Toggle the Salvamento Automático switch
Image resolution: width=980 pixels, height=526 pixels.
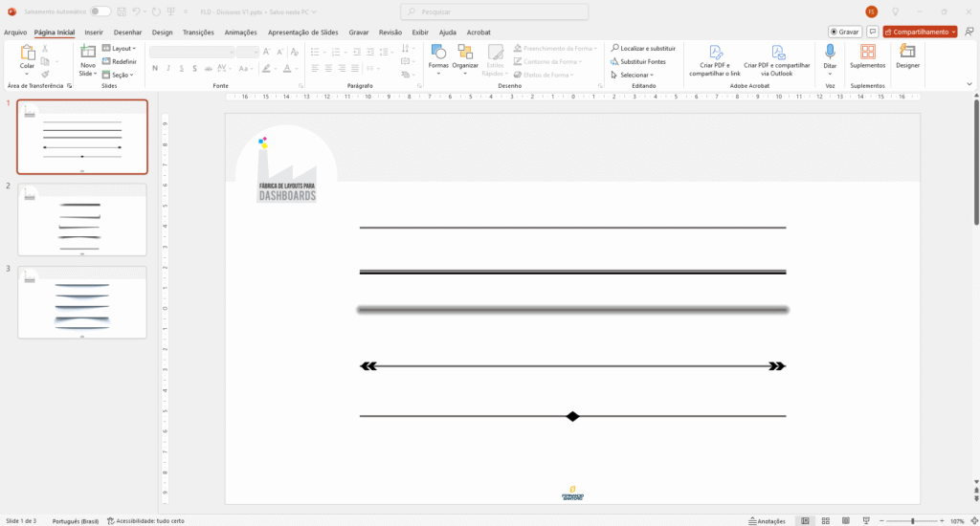tap(100, 11)
